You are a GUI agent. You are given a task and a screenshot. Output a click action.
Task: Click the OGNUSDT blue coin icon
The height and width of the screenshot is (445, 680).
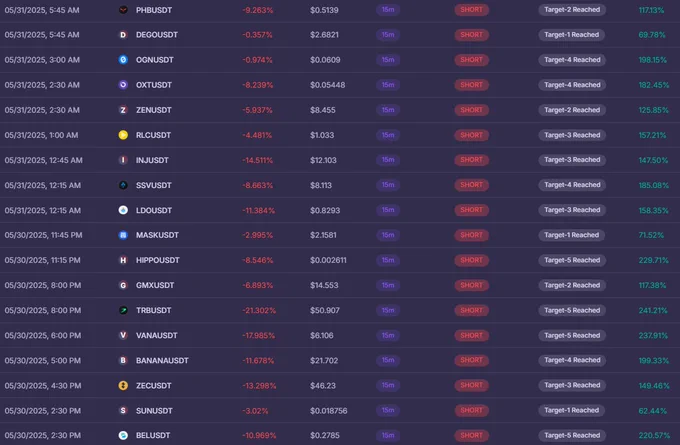click(123, 60)
